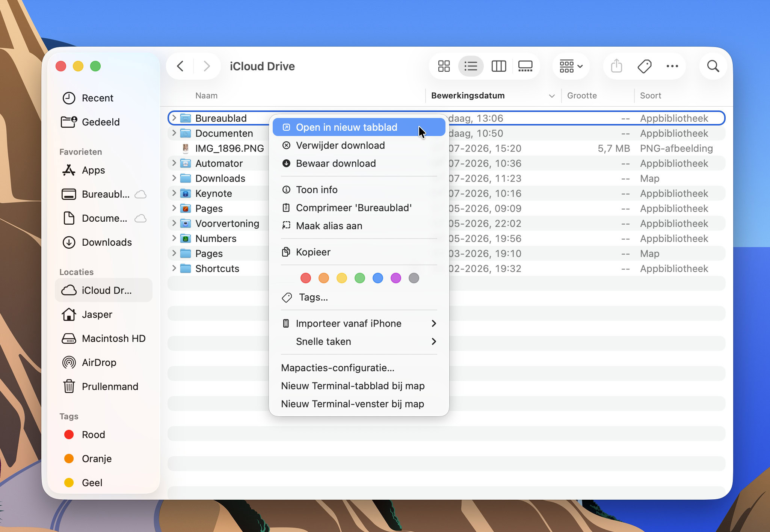Choose Nieuw Terminal-tabblad bij map
Screen dimensions: 770x532
(x=359, y=386)
